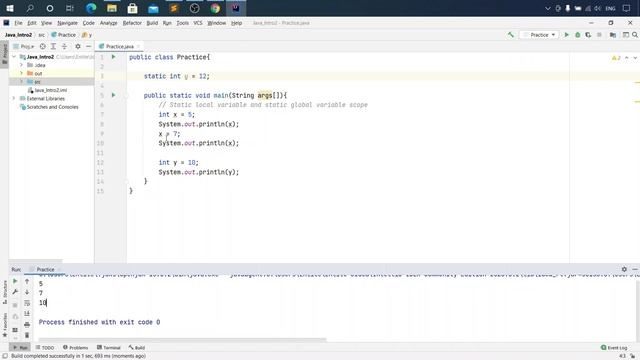Select Java_Intro2.iml file
This screenshot has height=360, width=640.
51,90
